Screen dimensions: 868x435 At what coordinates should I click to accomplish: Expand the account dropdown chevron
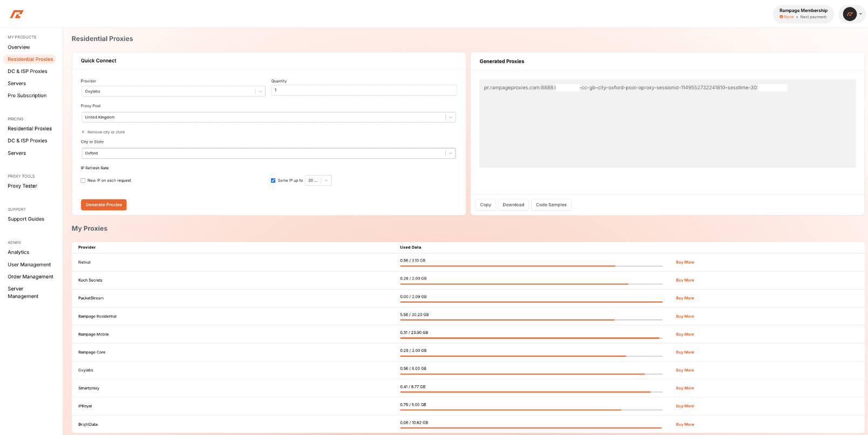coord(860,14)
